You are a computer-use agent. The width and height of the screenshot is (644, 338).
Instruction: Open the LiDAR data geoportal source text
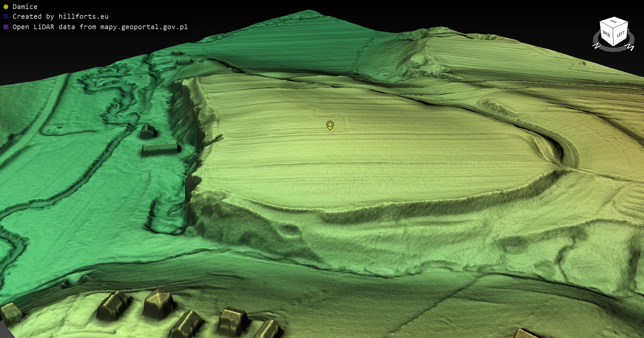click(x=100, y=27)
